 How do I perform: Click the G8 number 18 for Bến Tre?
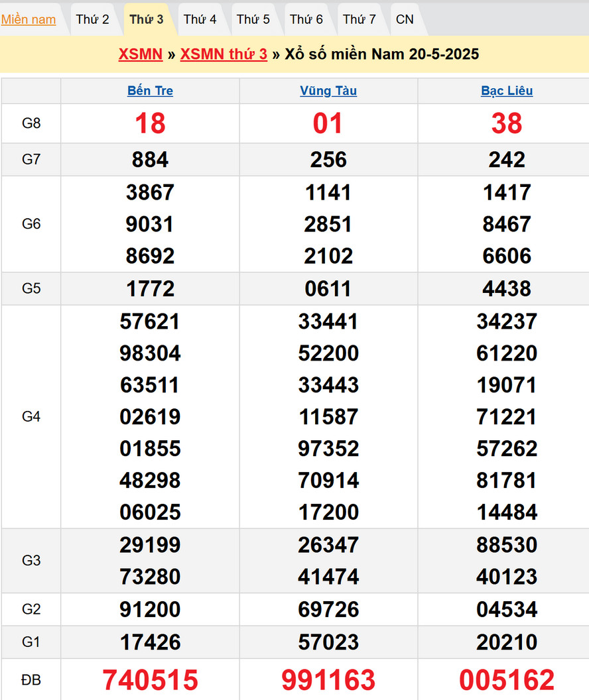150,123
